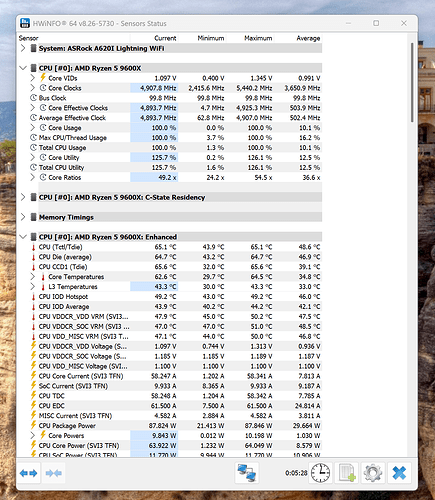
Task: Click chip icon beside System: ASRock A620I
Action: tap(33, 48)
